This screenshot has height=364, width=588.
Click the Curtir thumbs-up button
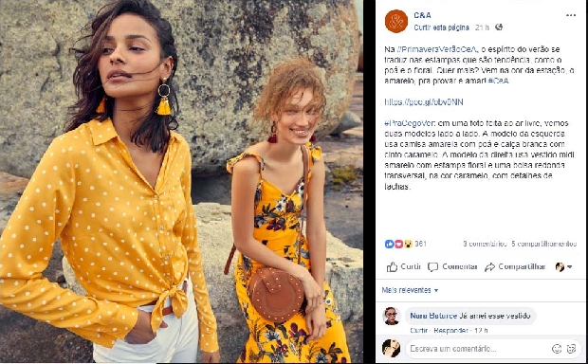[403, 266]
